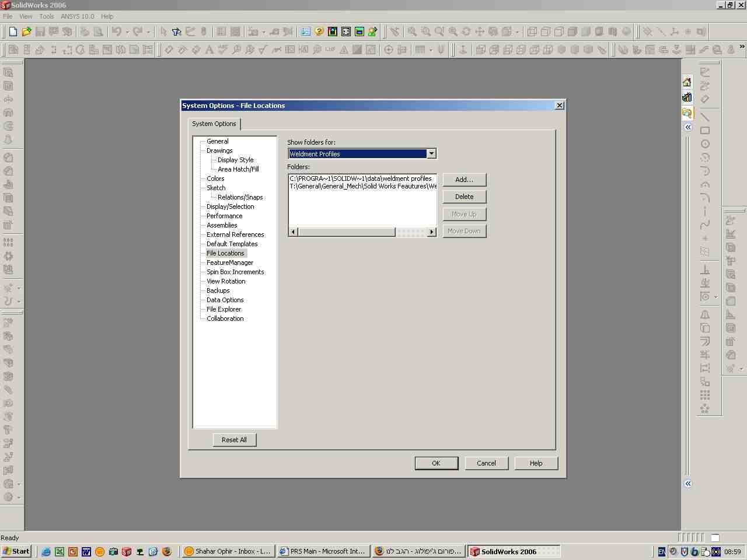The width and height of the screenshot is (747, 560).
Task: Choose Performance in the options tree
Action: click(x=224, y=216)
